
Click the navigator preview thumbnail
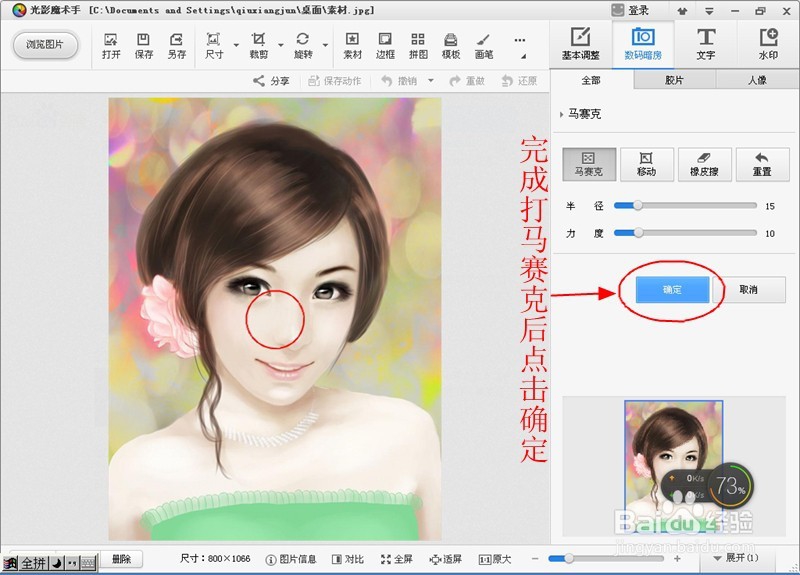coord(673,468)
